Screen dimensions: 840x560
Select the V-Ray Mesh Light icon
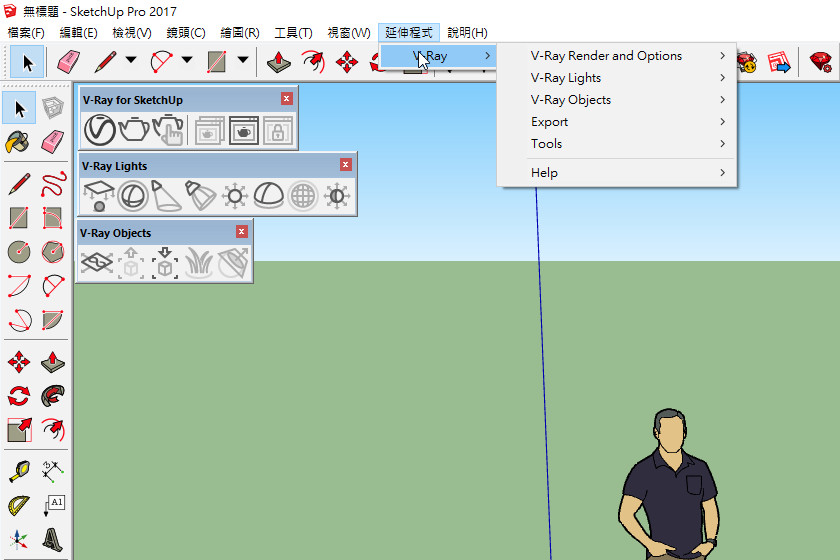pos(303,196)
